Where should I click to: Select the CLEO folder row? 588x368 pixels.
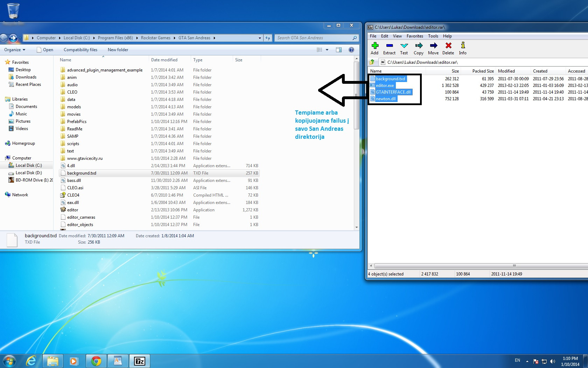click(159, 92)
